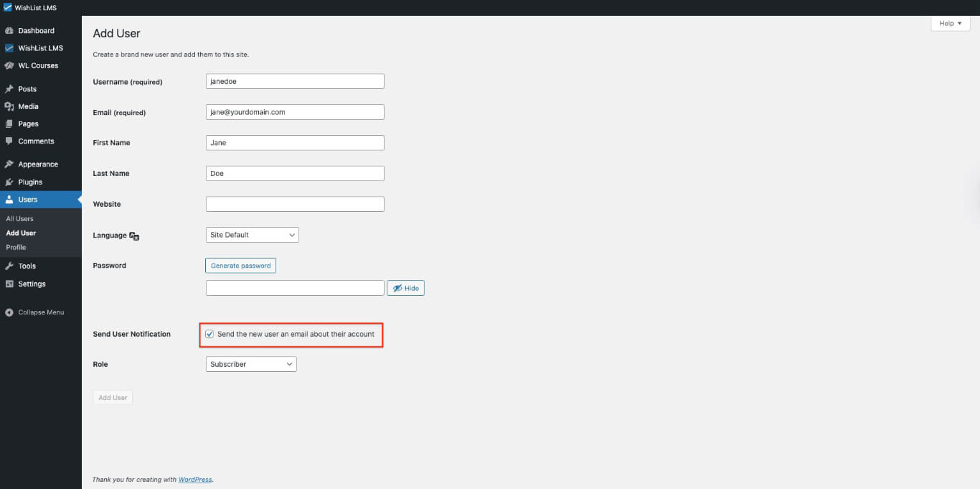Open Profile from the Users submenu
The width and height of the screenshot is (980, 489).
pos(16,247)
